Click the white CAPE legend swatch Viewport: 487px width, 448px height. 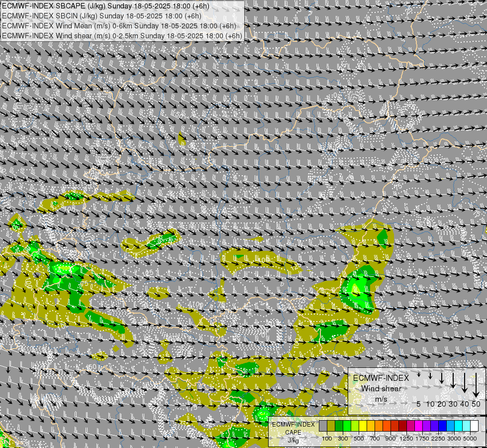pyautogui.click(x=475, y=426)
